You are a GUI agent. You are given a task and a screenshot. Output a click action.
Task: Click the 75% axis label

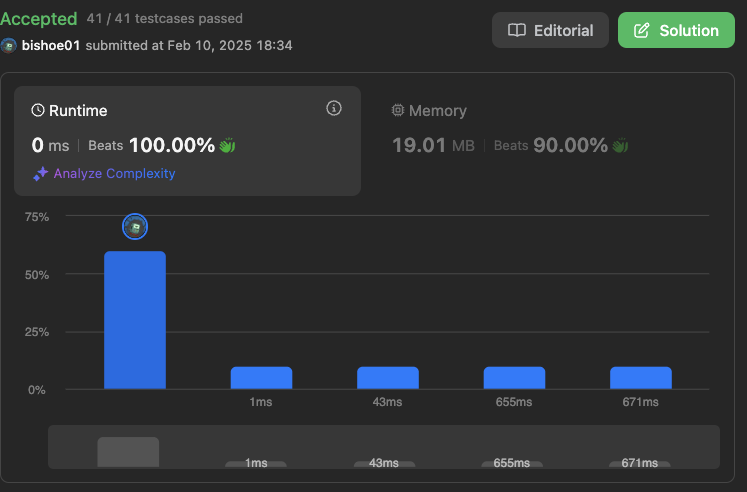37,217
